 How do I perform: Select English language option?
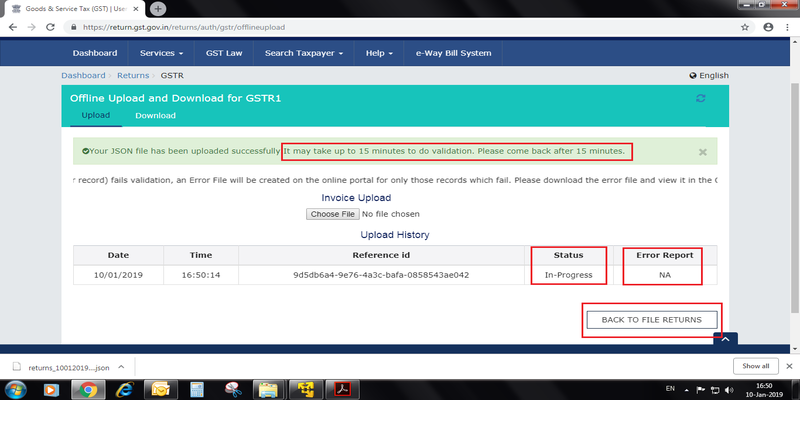pos(714,75)
